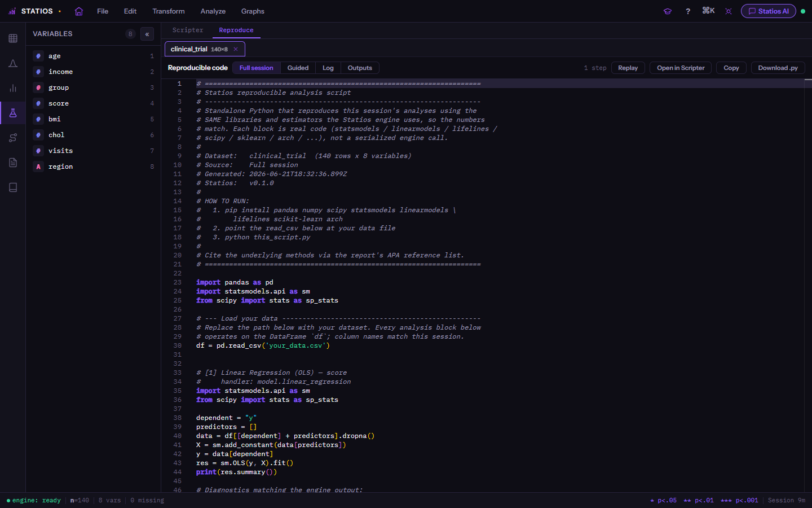812x508 pixels.
Task: Open the home icon in top bar
Action: [x=79, y=11]
